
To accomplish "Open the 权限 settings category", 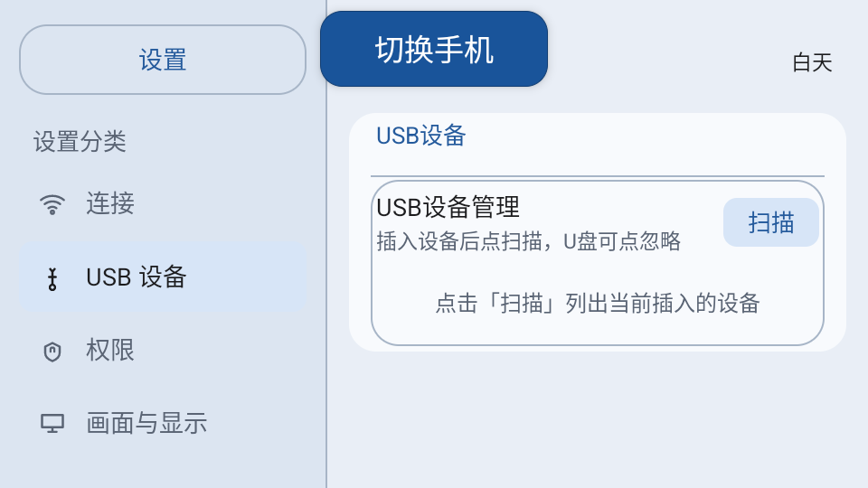I will (163, 351).
